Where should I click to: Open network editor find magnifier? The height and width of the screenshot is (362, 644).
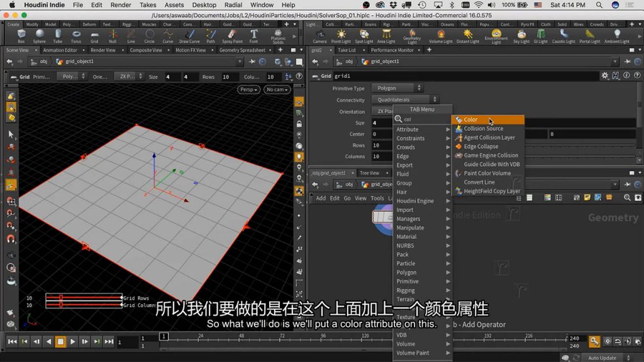(627, 197)
